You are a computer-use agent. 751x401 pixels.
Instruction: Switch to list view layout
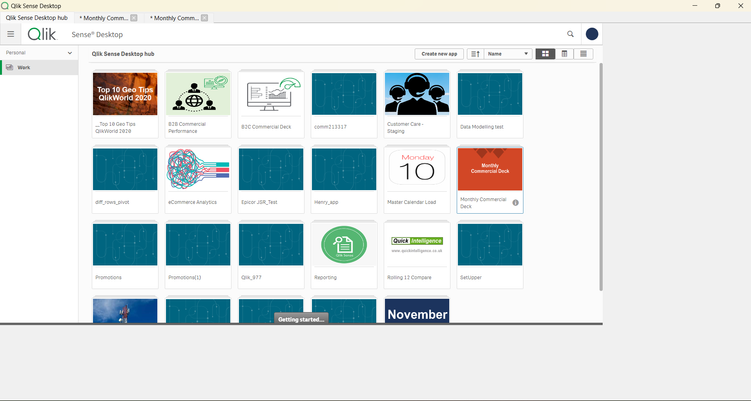(583, 54)
